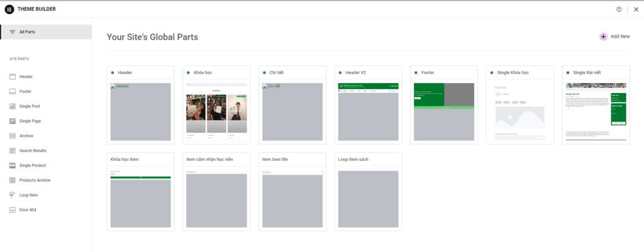Viewport: 644px width, 252px height.
Task: Open the Header card thumbnail
Action: coord(140,112)
